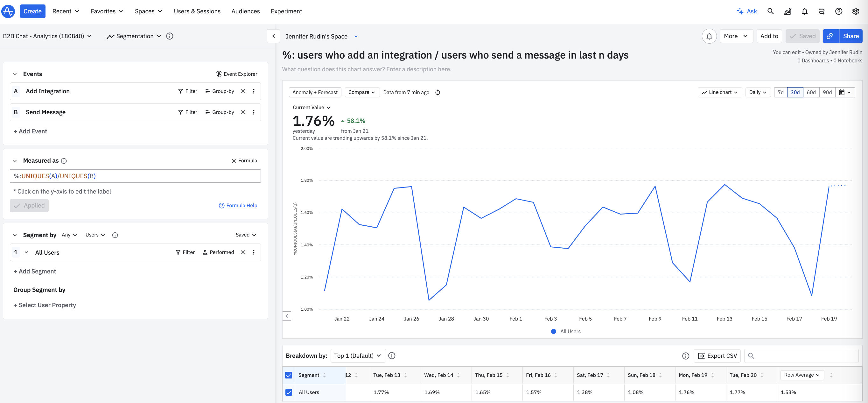
Task: Open the top search magnifier icon
Action: coord(770,11)
